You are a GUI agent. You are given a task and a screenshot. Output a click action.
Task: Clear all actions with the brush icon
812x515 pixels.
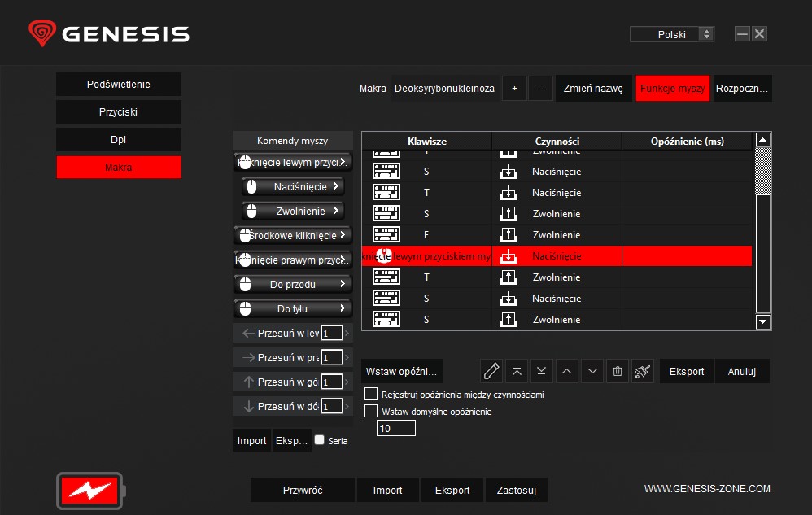(x=643, y=371)
